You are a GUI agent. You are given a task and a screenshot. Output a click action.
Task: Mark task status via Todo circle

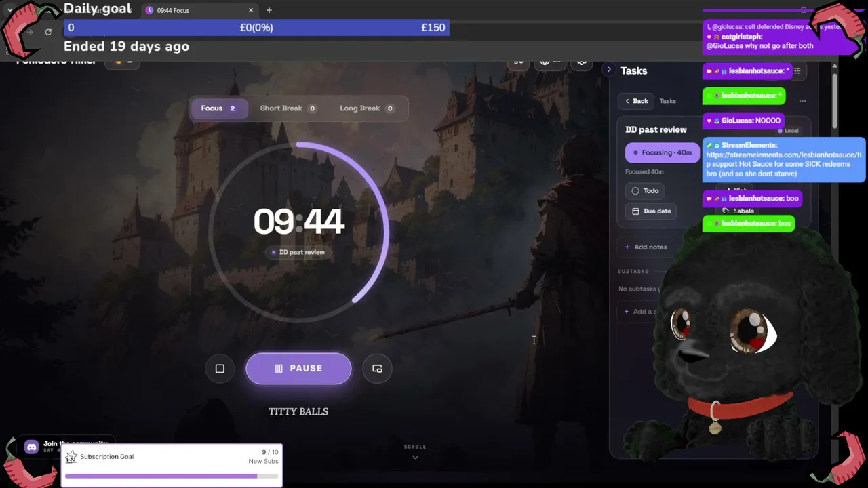pyautogui.click(x=646, y=191)
